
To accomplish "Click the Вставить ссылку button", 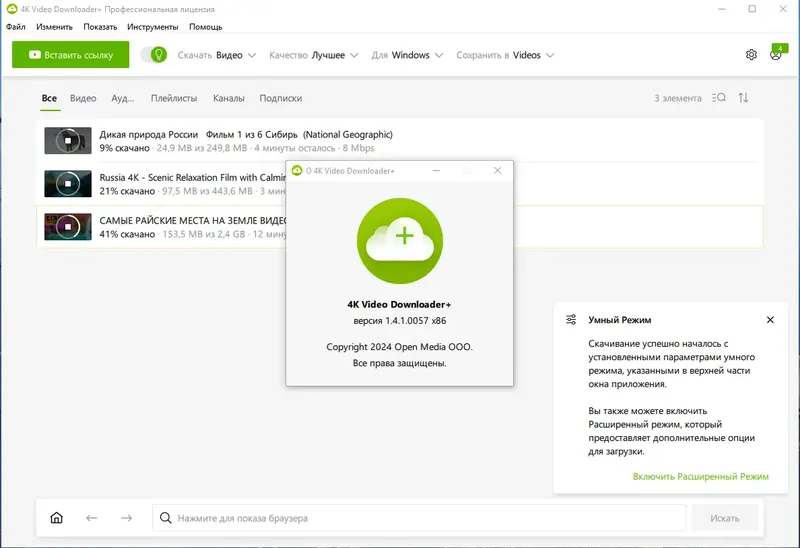I will coord(71,55).
